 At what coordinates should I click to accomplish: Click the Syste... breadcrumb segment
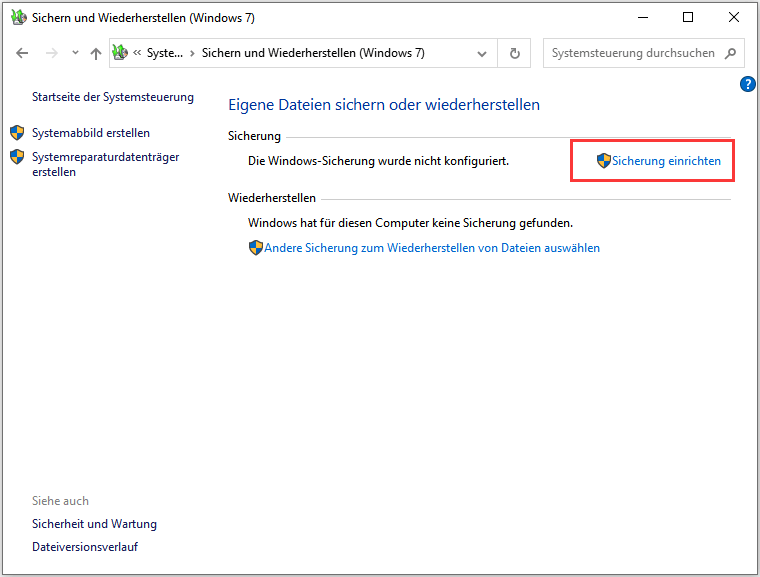point(165,53)
